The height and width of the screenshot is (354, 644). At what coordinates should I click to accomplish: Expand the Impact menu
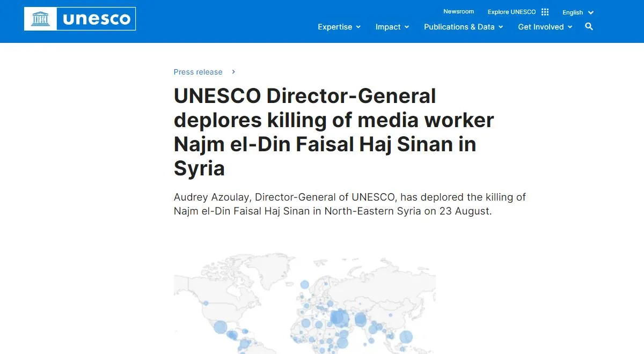(392, 27)
